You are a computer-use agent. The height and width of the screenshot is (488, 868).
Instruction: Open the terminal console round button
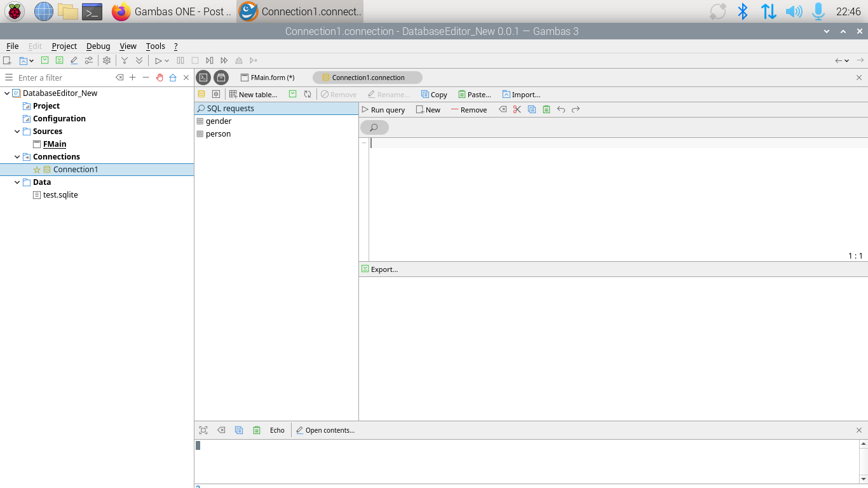tap(203, 78)
